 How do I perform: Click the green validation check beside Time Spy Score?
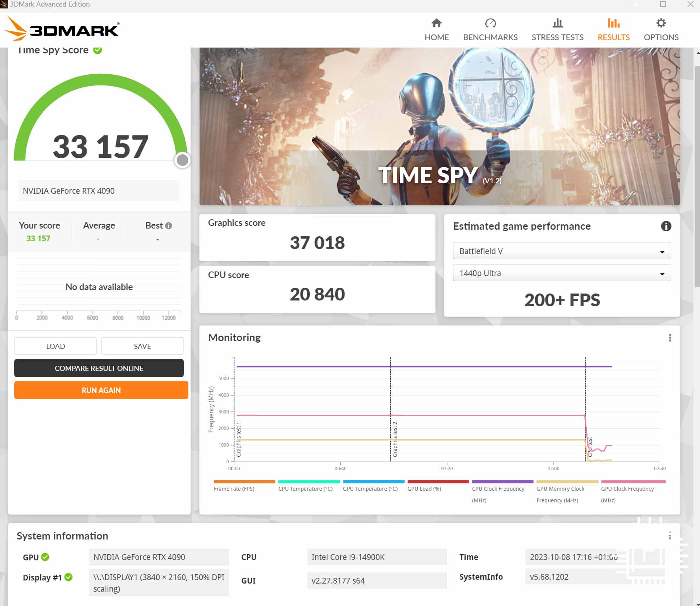pos(98,50)
